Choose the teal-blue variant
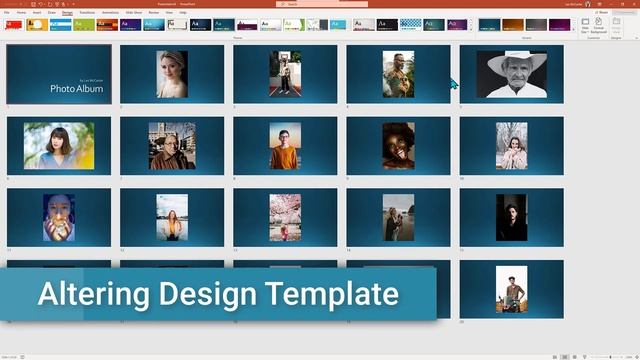 coord(489,25)
